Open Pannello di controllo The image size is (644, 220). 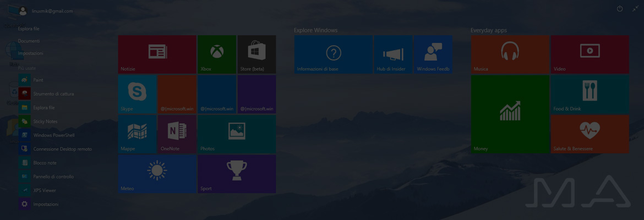[x=46, y=177]
